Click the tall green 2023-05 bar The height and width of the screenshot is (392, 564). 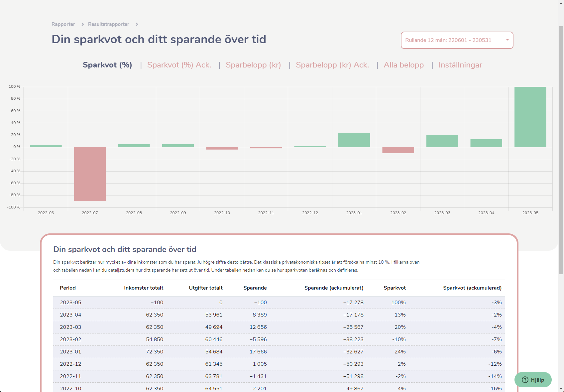click(530, 117)
